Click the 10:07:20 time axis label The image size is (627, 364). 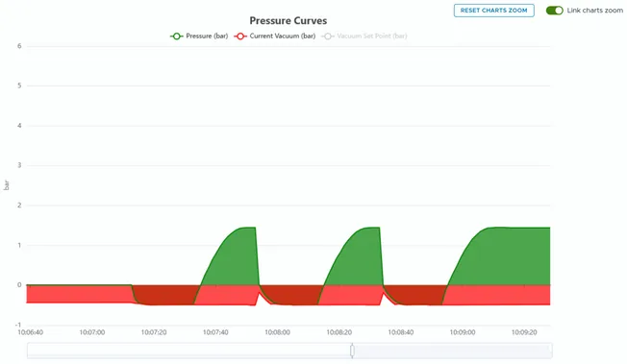point(154,332)
